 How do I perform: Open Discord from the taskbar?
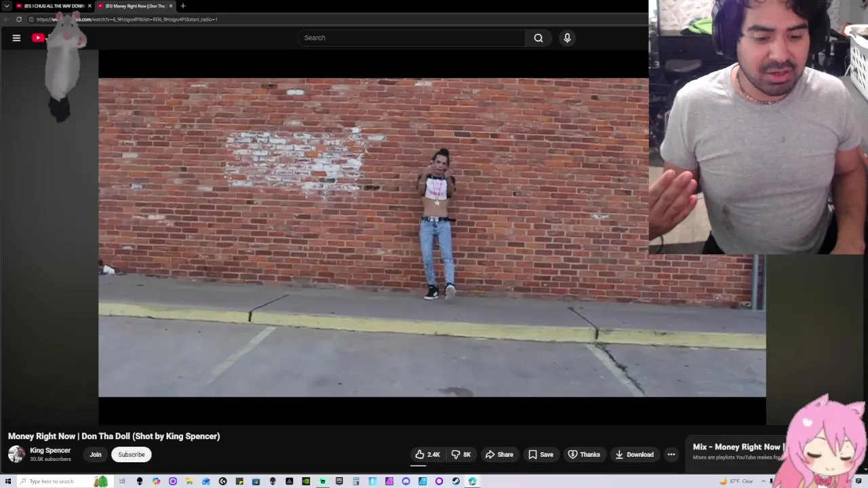[x=406, y=481]
